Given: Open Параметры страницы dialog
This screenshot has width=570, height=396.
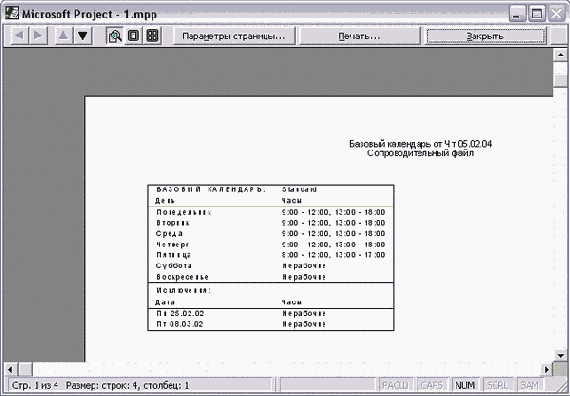Looking at the screenshot, I should (234, 36).
